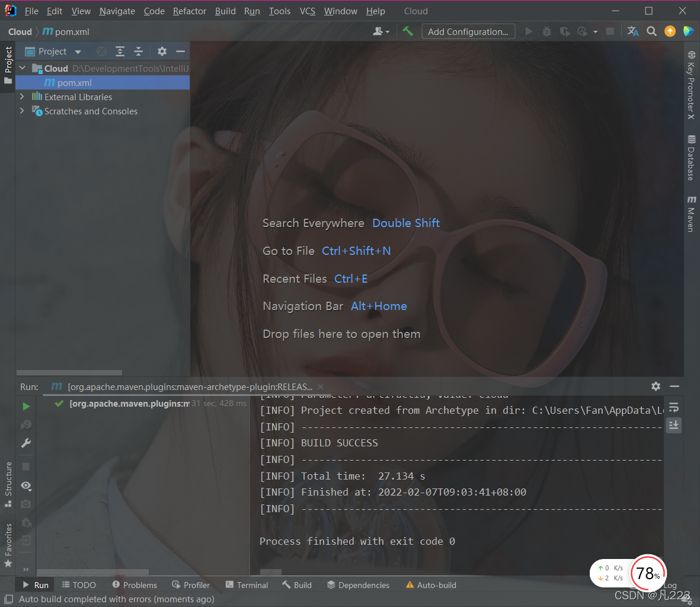Hide the Run tool window
Viewport: 700px width, 607px height.
click(x=675, y=386)
